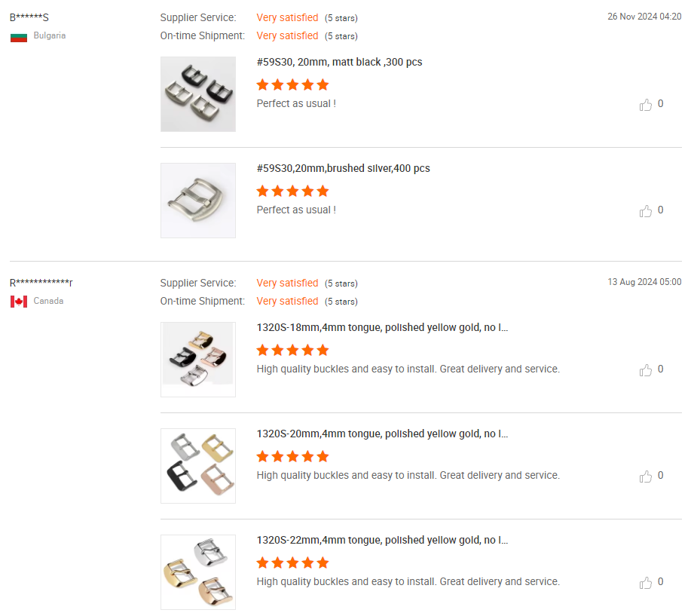The height and width of the screenshot is (616, 694).
Task: Open "#59S30,20mm,brushed silver,400 pcs" product link
Action: click(343, 168)
